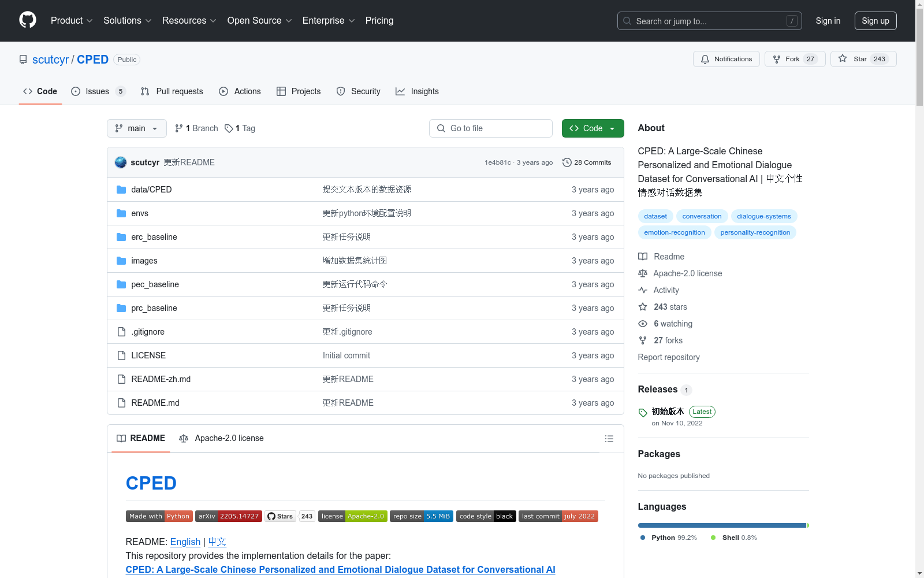Click the dialogue-systems topic tag

(x=763, y=216)
